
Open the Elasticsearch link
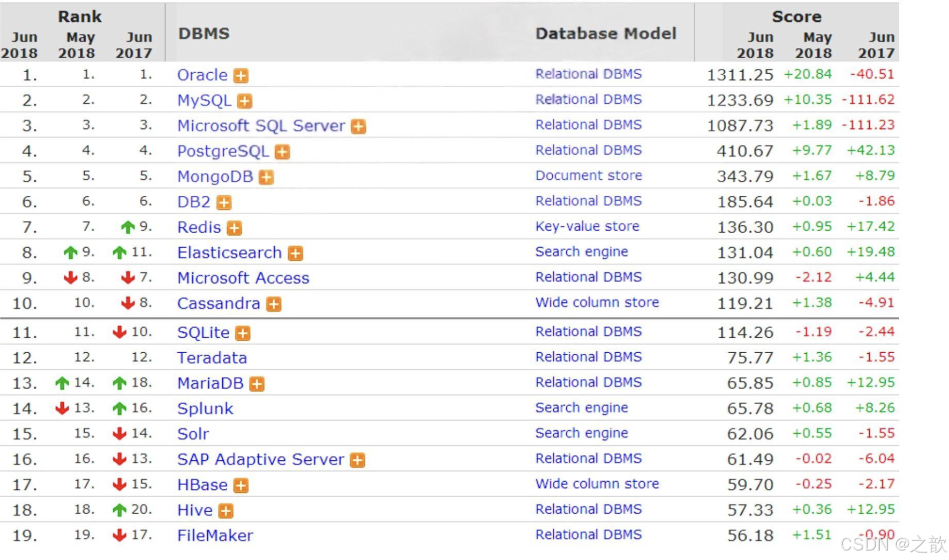point(230,253)
